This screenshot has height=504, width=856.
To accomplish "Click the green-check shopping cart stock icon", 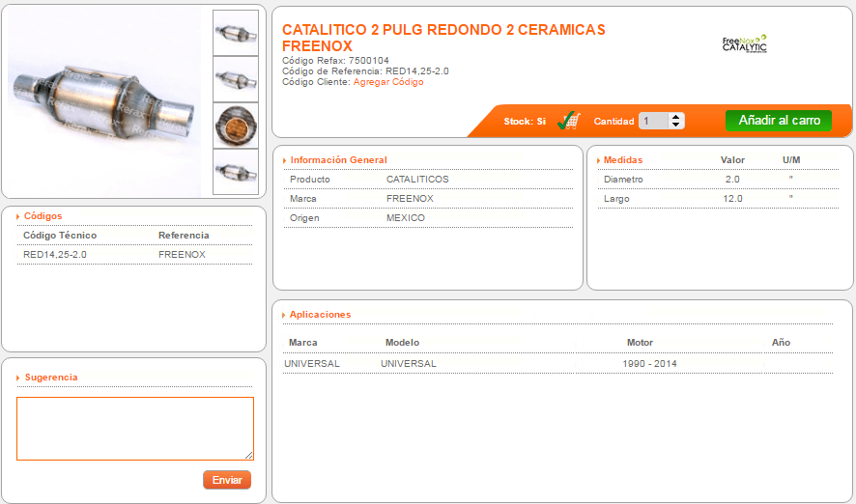I will tap(569, 121).
